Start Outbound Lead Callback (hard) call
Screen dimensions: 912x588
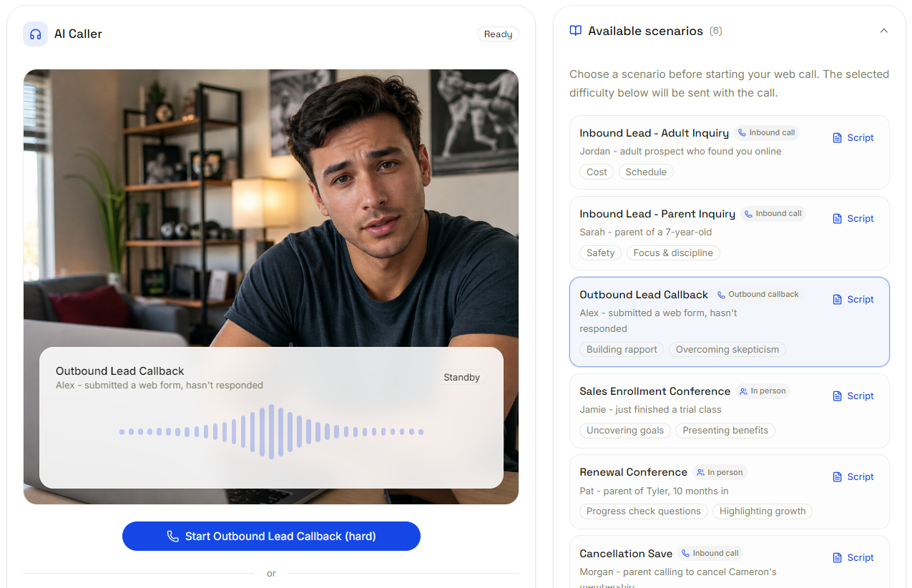pos(271,536)
